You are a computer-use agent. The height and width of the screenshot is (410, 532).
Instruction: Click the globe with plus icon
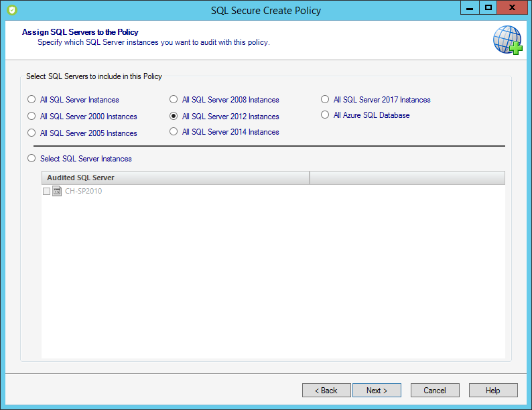[508, 40]
